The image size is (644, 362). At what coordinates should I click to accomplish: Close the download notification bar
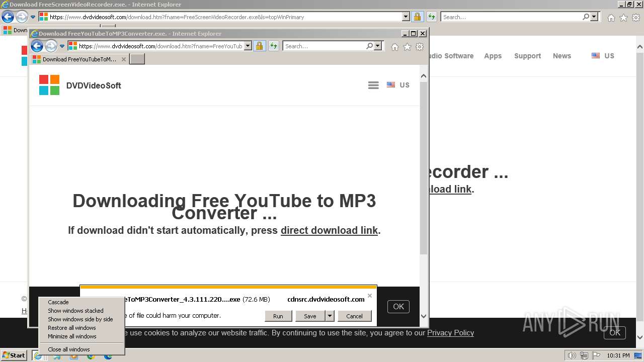tap(370, 296)
